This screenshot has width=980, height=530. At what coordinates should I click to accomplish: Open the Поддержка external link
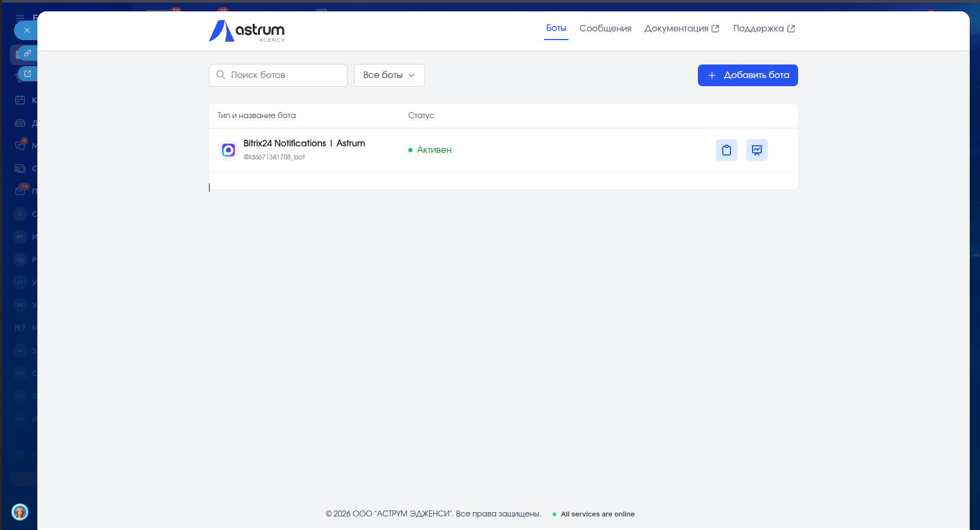pyautogui.click(x=764, y=28)
